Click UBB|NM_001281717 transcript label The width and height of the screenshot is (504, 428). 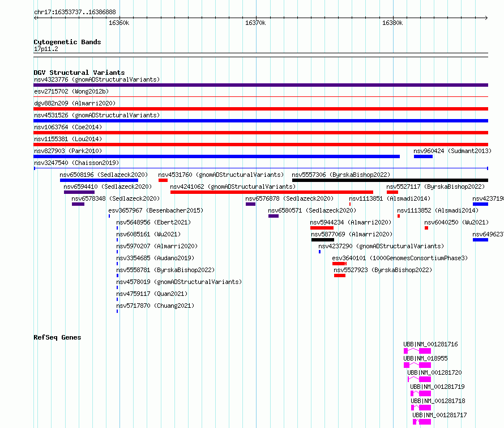[439, 415]
